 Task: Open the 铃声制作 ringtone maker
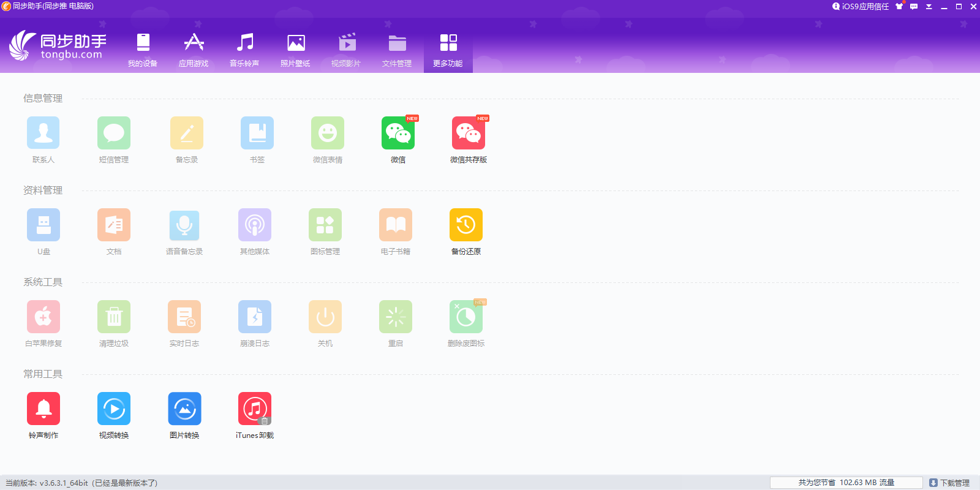point(43,409)
